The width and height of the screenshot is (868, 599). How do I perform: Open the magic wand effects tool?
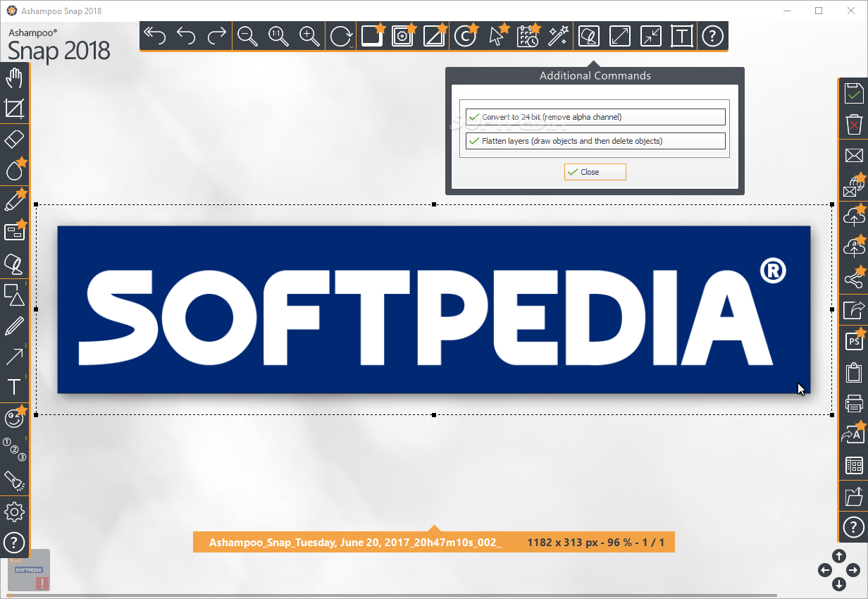[558, 36]
